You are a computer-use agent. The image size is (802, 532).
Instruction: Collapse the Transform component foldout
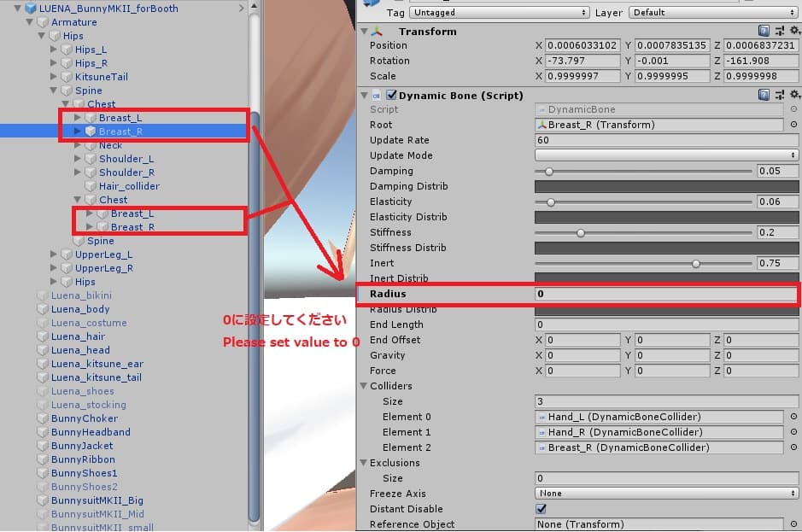tap(364, 32)
